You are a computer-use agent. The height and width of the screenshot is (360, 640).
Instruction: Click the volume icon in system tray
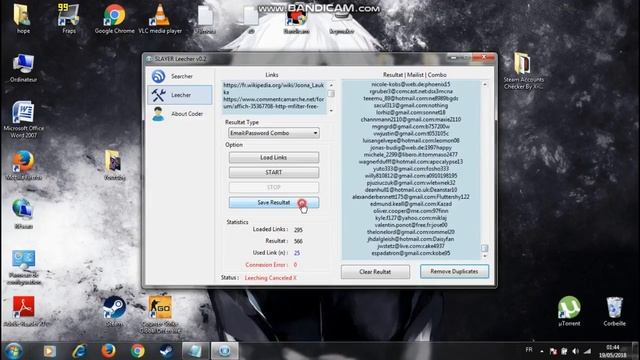click(x=576, y=351)
